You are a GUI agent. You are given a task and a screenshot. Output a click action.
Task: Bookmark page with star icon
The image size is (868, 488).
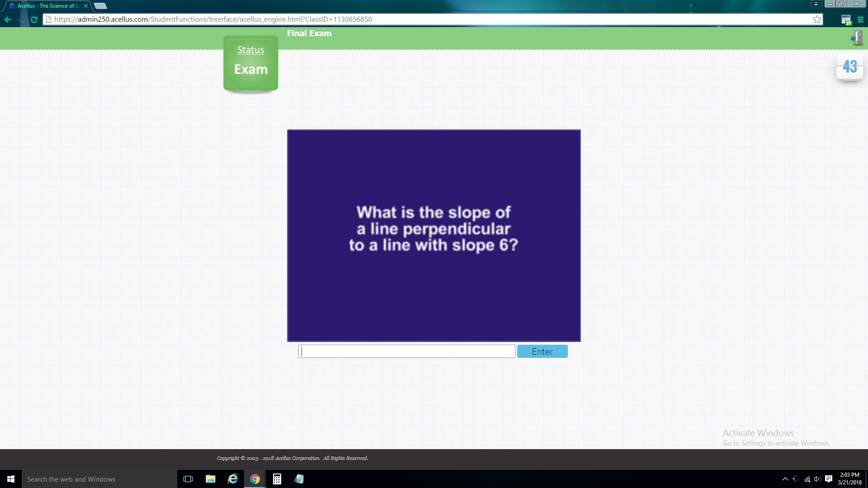click(x=817, y=19)
